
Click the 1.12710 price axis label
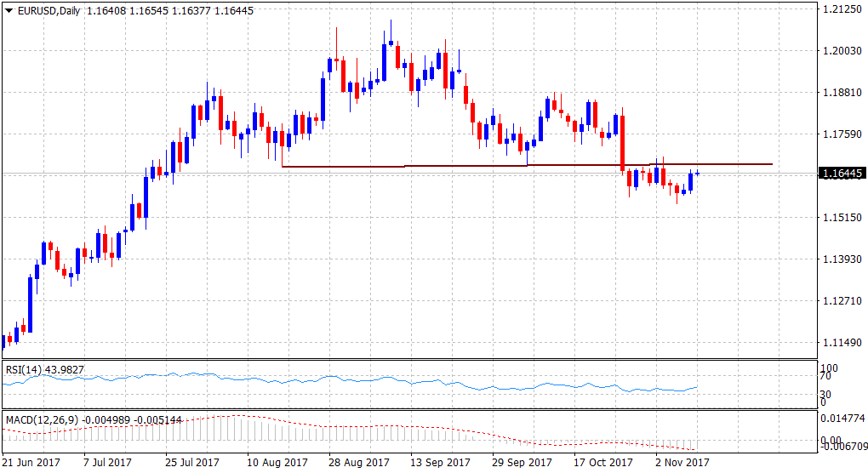pyautogui.click(x=842, y=301)
